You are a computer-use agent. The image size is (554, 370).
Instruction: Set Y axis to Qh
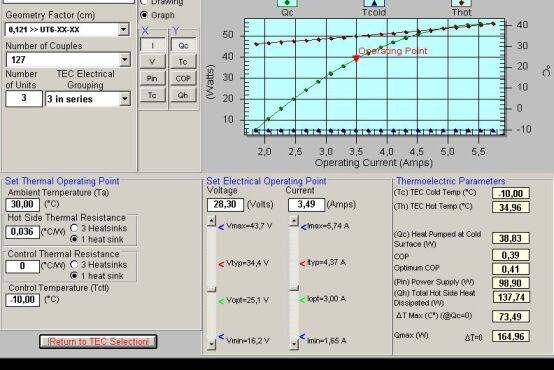click(183, 95)
